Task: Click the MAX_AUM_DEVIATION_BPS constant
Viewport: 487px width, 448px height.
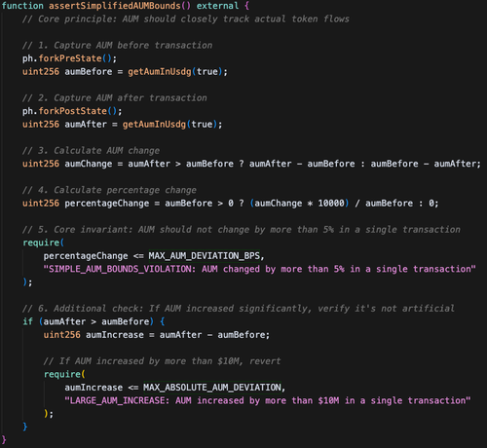Action: (205, 256)
